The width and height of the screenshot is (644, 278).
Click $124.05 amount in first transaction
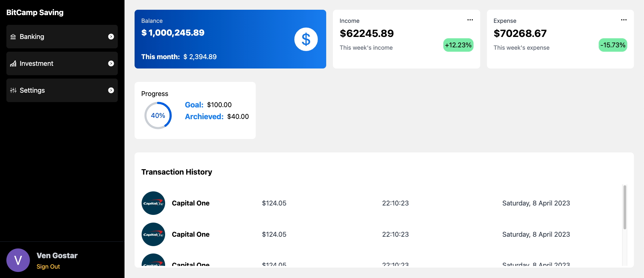tap(274, 203)
